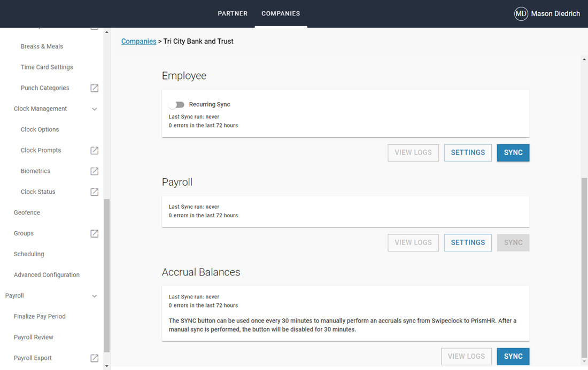Open Clock Prompts via its external link icon
The image size is (588, 370).
[x=94, y=150]
